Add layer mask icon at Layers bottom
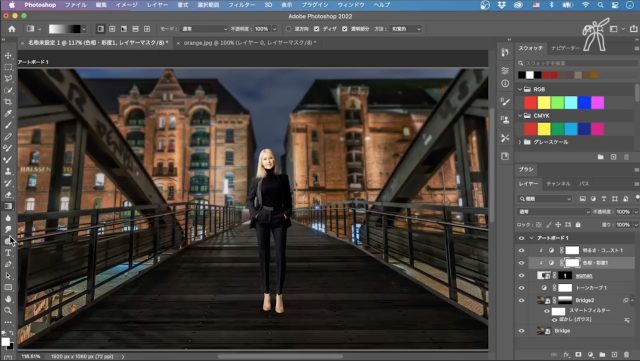 [578, 354]
